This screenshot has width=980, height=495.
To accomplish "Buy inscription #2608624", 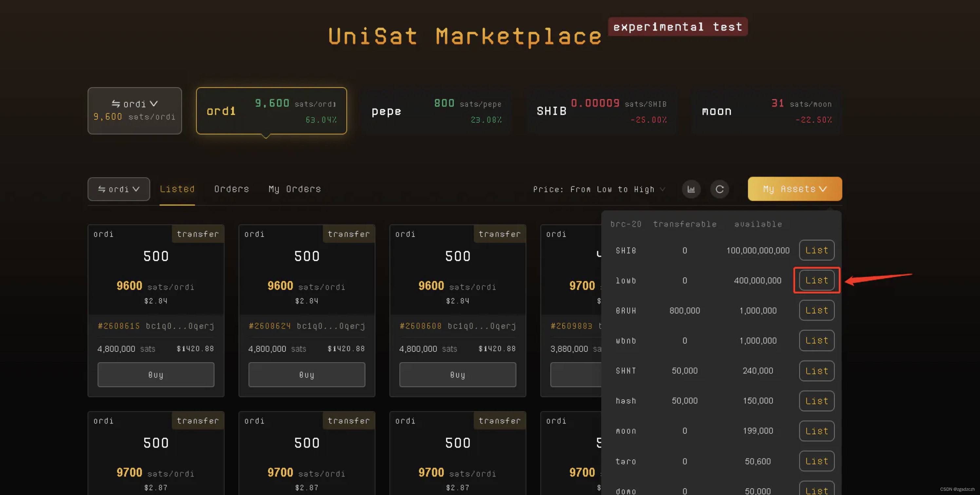I will (307, 375).
